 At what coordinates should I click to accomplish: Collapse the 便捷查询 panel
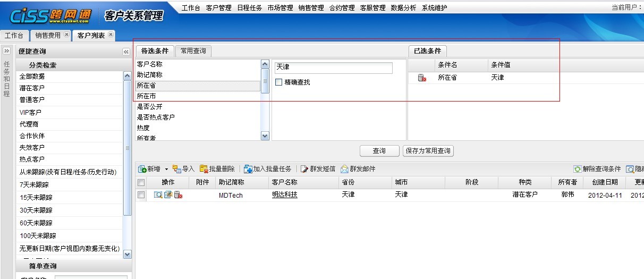point(126,52)
